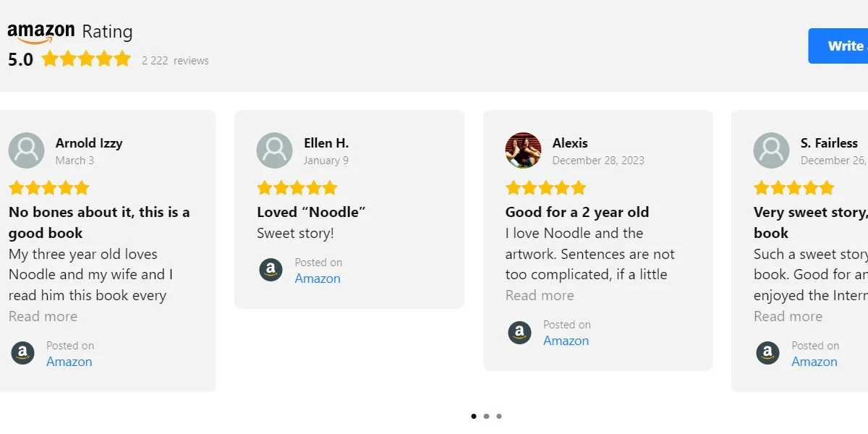Click the Amazon icon in Ellen H.'s review
The width and height of the screenshot is (868, 434).
[271, 271]
